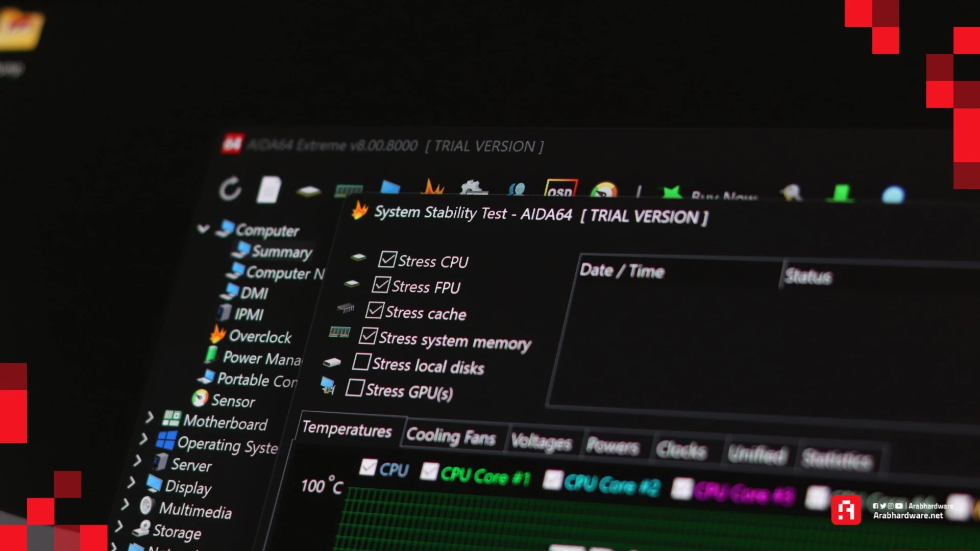Open the Voltages tab
The width and height of the screenshot is (980, 551).
(x=541, y=442)
